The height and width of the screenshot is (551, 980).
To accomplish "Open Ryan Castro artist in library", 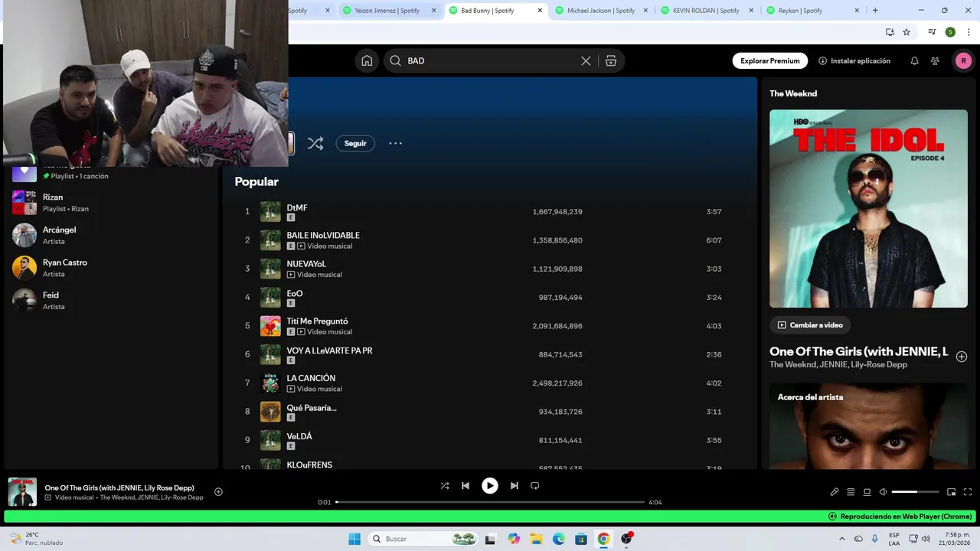I will (111, 268).
